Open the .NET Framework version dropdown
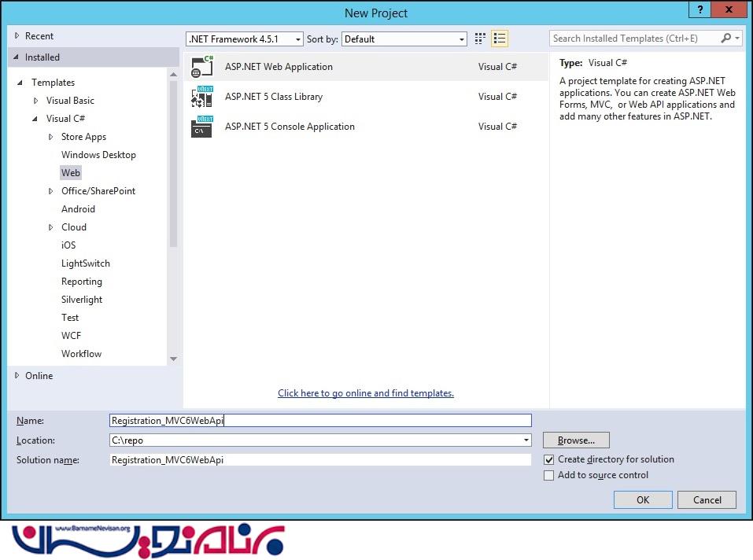The width and height of the screenshot is (753, 560). pos(245,39)
